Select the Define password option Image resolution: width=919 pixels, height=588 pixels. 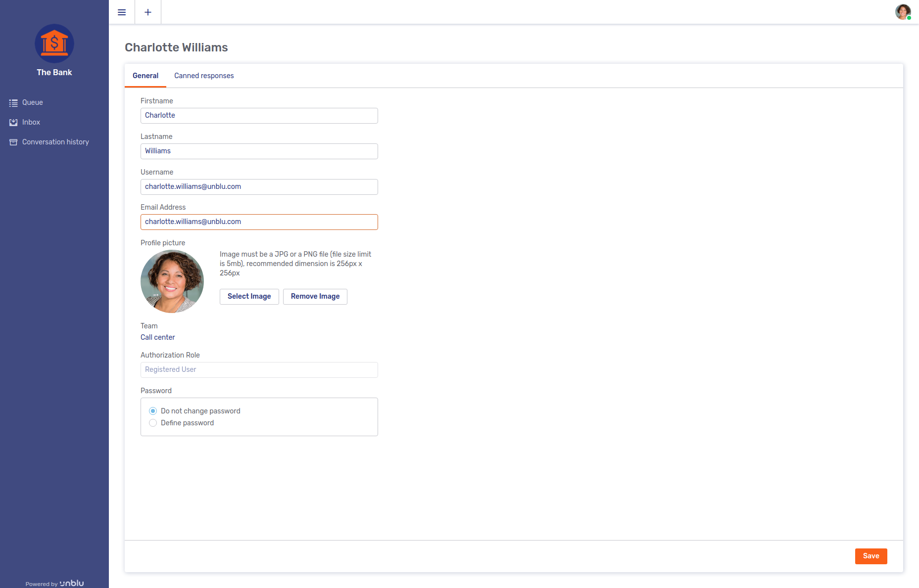click(x=153, y=423)
